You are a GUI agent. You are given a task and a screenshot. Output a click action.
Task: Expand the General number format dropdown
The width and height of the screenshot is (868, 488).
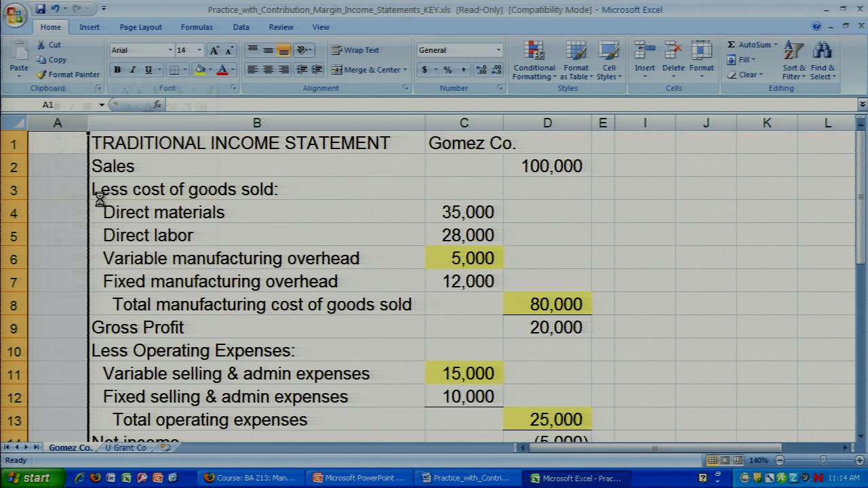pyautogui.click(x=498, y=50)
